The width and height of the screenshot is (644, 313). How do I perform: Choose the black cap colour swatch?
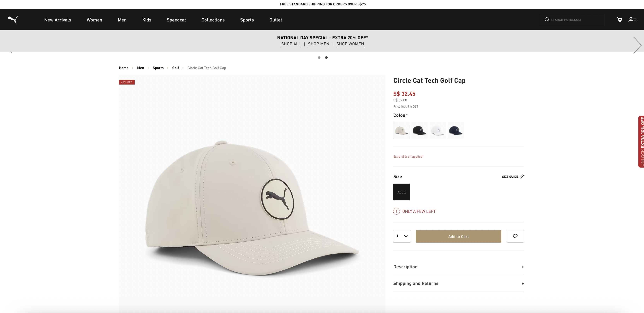tap(420, 131)
